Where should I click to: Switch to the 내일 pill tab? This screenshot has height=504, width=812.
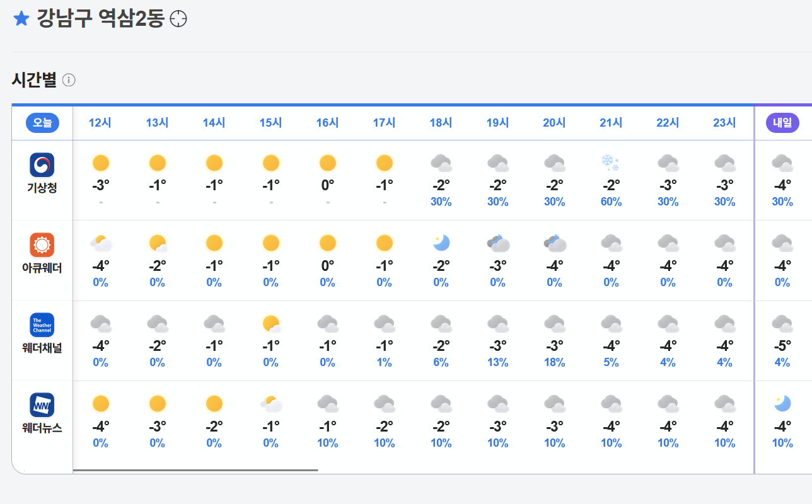(x=782, y=123)
